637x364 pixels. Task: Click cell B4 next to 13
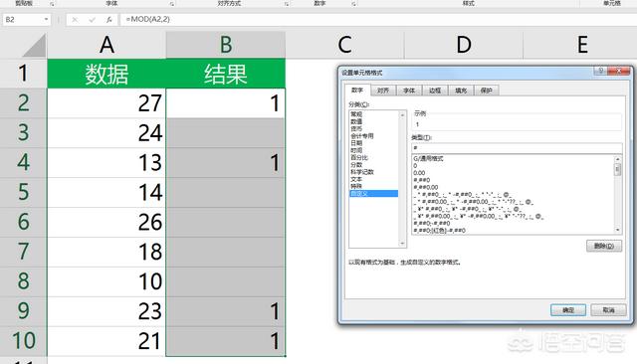226,162
